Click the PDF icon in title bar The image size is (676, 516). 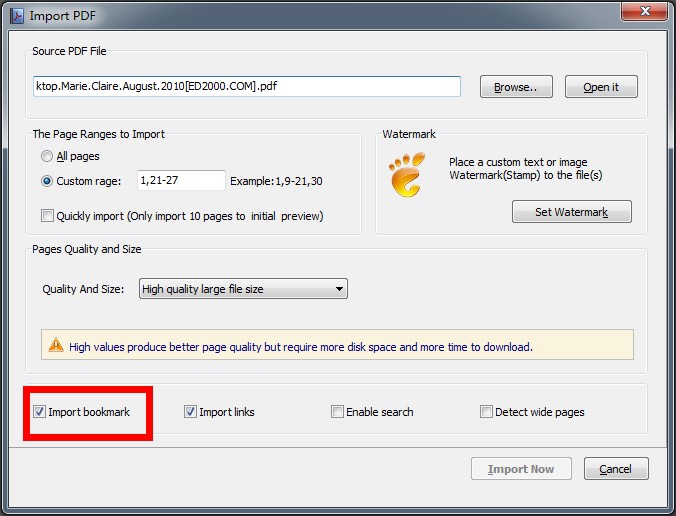tap(17, 16)
